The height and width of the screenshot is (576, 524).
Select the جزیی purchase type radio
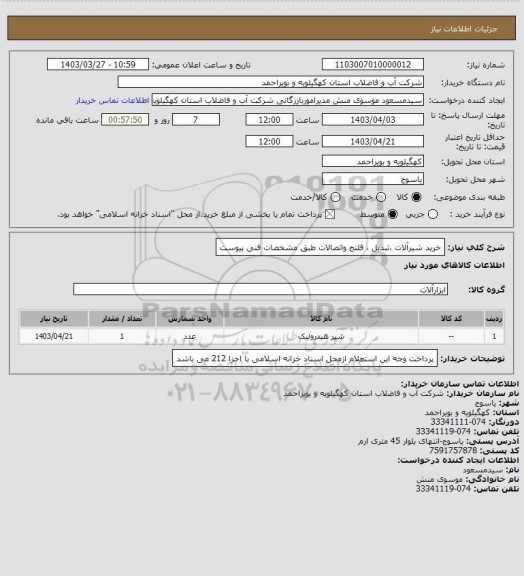point(433,214)
